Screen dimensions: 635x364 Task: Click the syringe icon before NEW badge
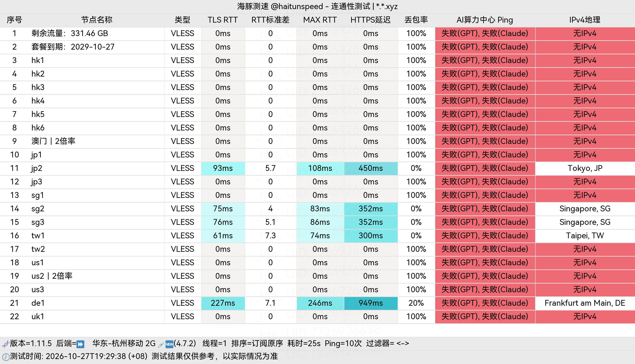pyautogui.click(x=161, y=344)
